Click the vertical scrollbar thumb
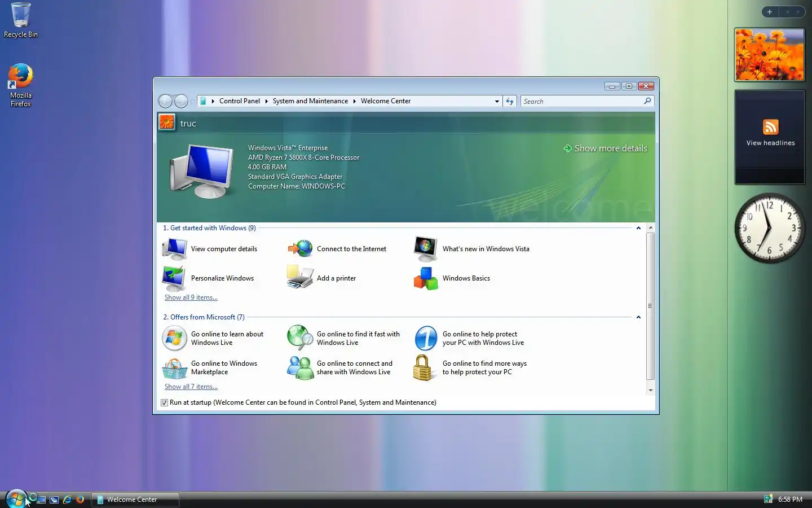812x508 pixels. tap(650, 306)
